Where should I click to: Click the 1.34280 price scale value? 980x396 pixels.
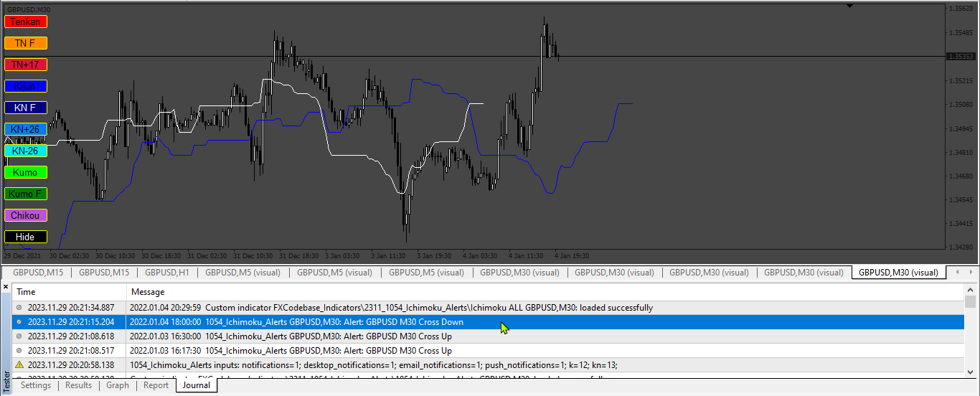tap(960, 247)
